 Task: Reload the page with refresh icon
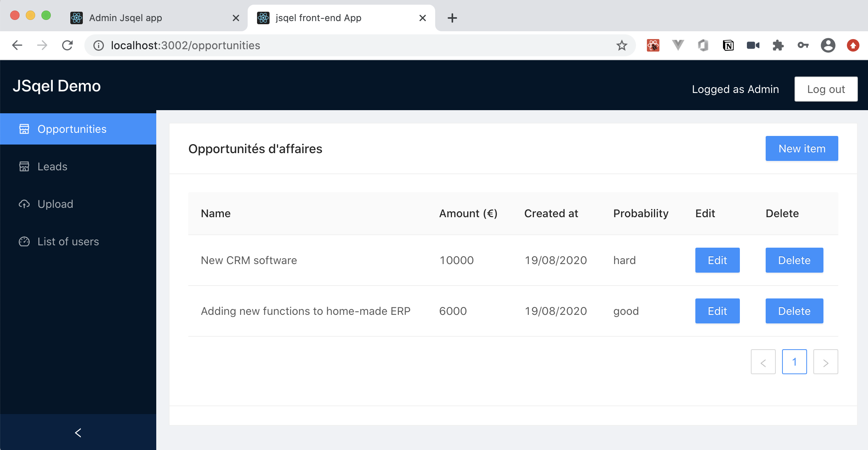click(68, 46)
